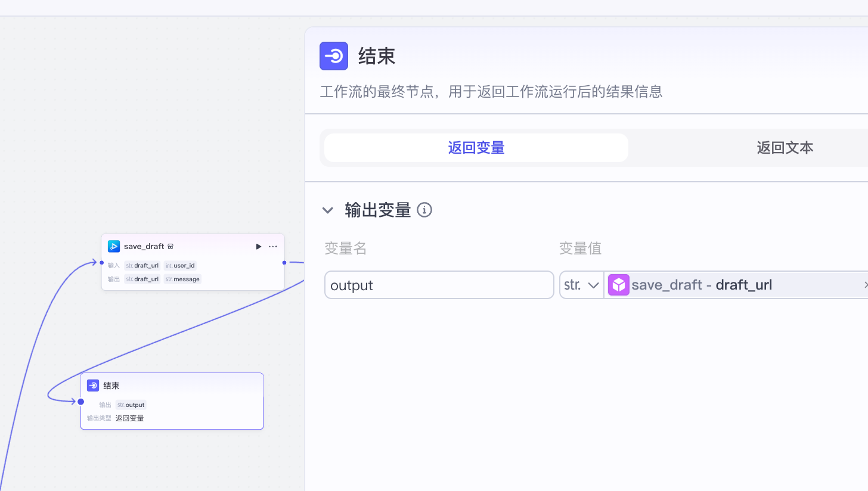Select the 返回变量 tab

[x=475, y=147]
